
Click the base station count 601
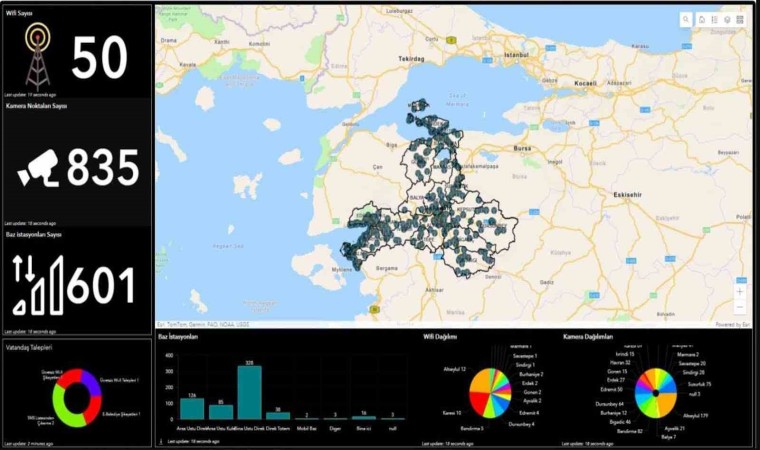pos(100,284)
